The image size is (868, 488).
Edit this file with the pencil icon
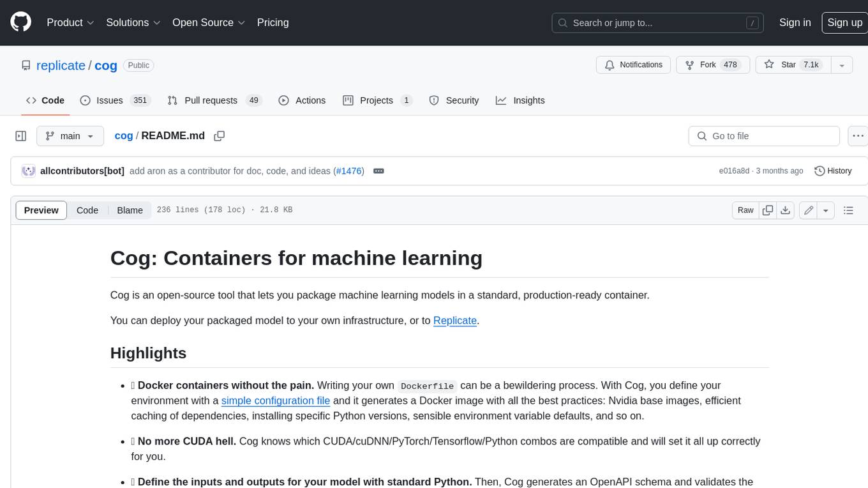809,210
